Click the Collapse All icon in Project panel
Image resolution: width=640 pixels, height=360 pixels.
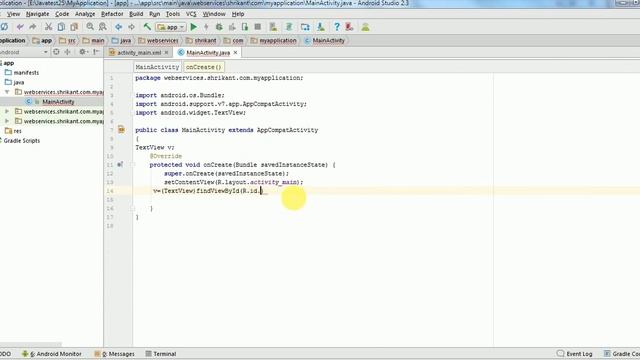[x=67, y=52]
